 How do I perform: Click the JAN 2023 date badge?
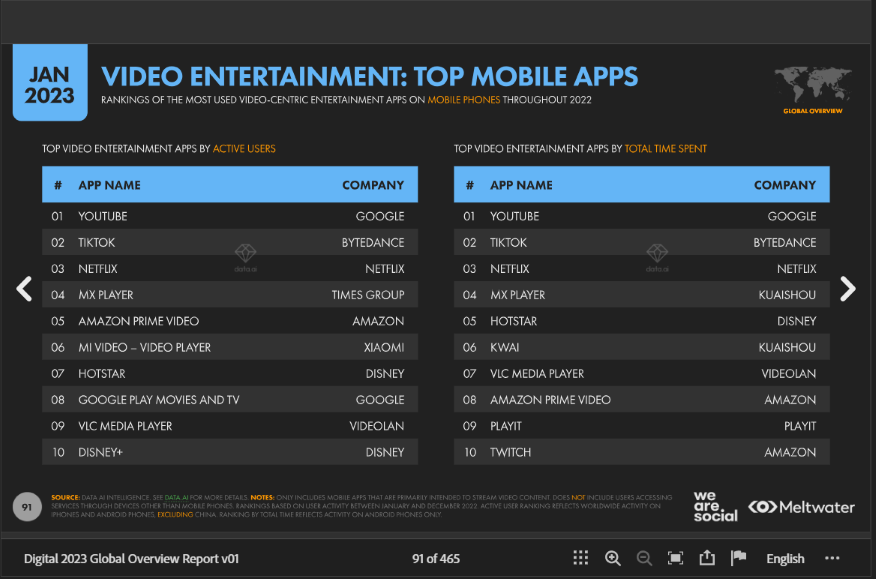[50, 83]
